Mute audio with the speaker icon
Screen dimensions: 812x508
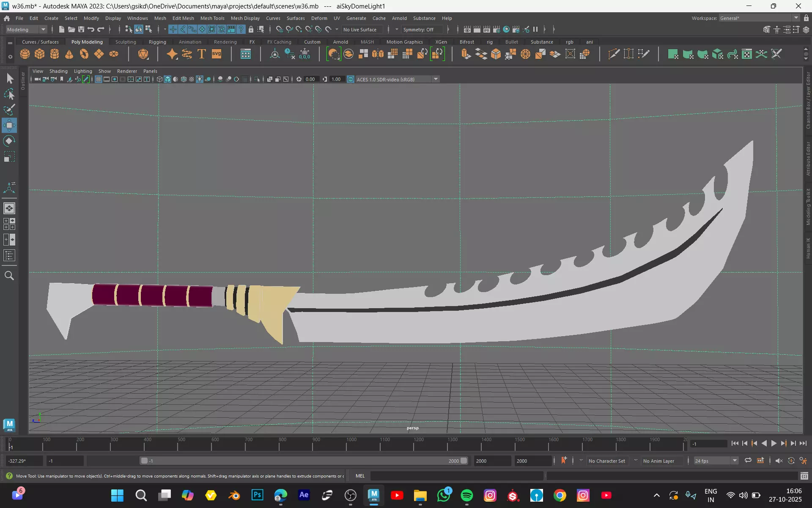point(779,461)
